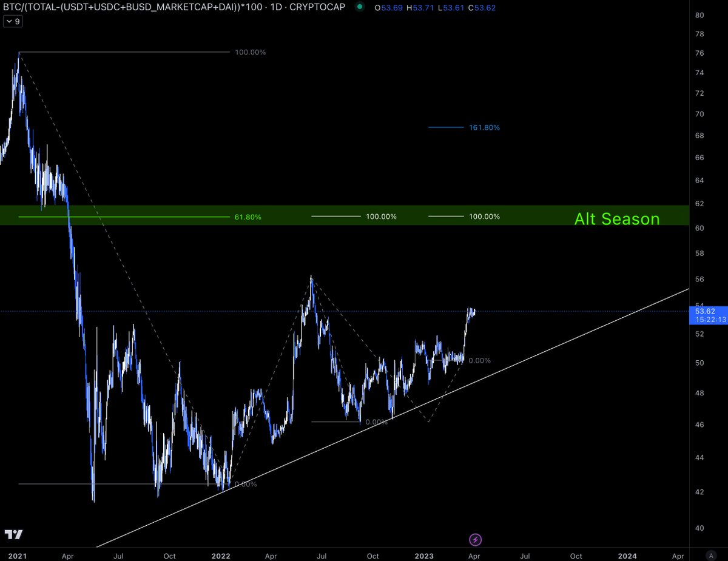Select the gray 100.00% label at the 76 peak
728x561 pixels.
pos(250,52)
